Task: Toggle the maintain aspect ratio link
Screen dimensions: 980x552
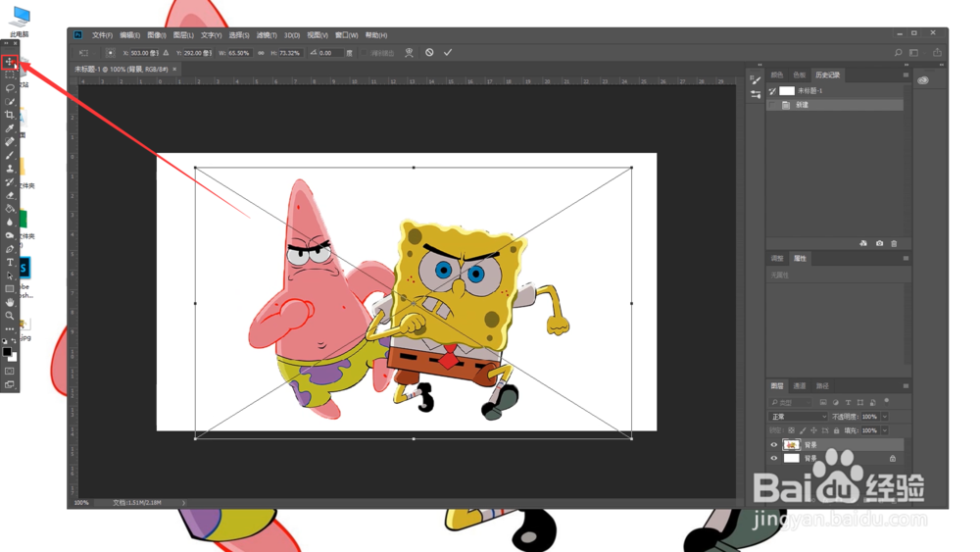Action: [x=262, y=53]
